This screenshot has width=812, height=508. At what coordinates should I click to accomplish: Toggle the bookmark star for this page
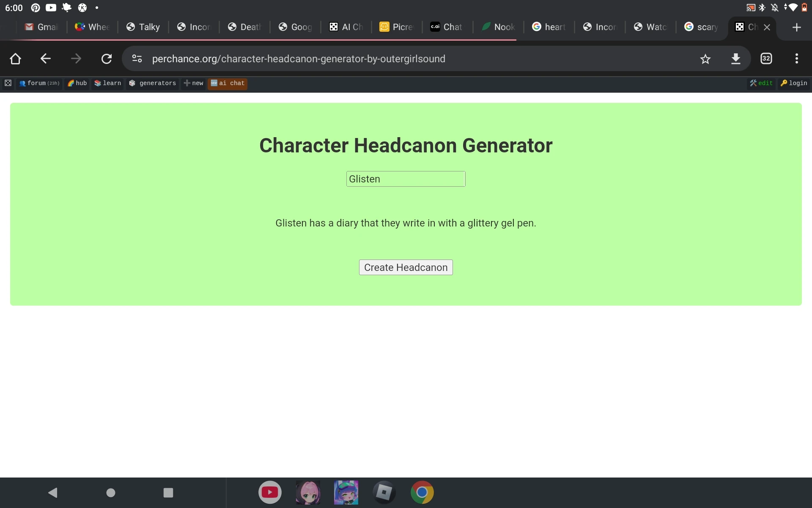pyautogui.click(x=705, y=59)
